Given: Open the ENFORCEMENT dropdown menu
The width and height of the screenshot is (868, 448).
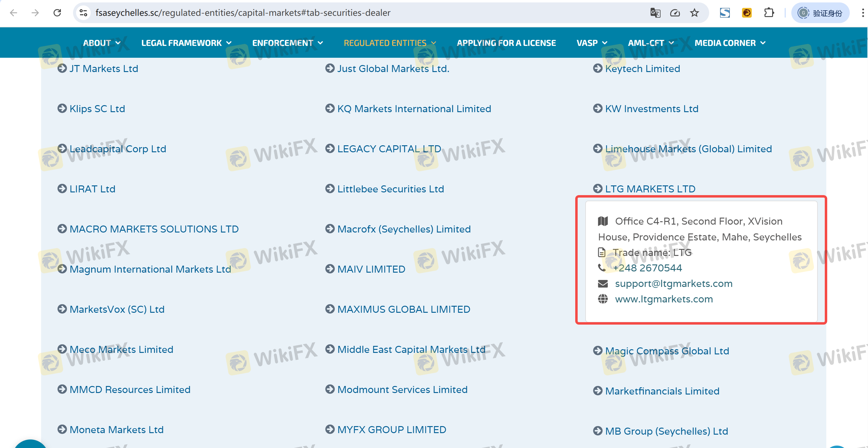Looking at the screenshot, I should (287, 43).
